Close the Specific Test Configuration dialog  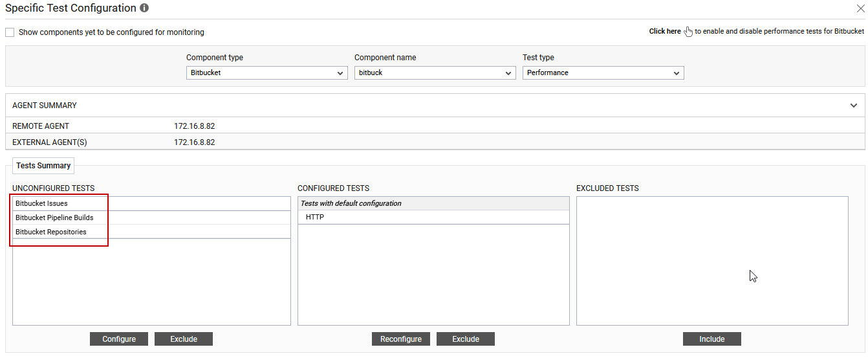860,8
